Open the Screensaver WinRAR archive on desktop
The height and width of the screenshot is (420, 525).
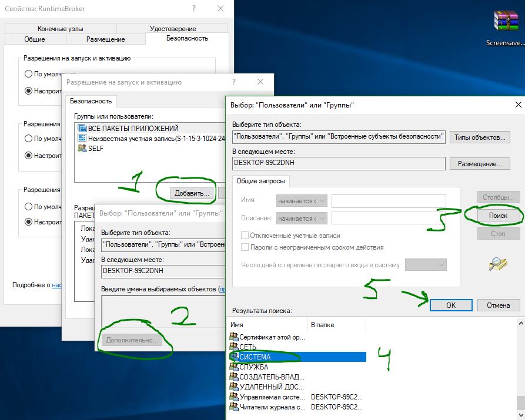(505, 28)
